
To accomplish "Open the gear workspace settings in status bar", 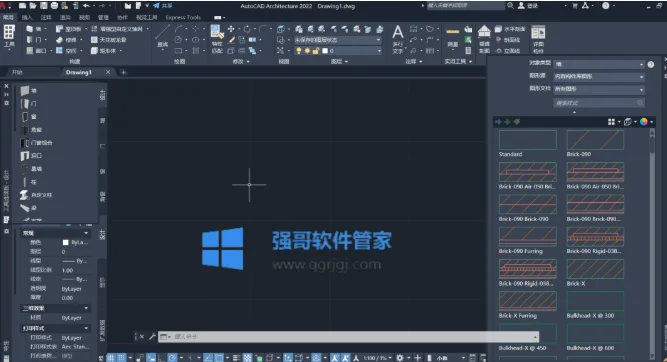I will pyautogui.click(x=400, y=358).
